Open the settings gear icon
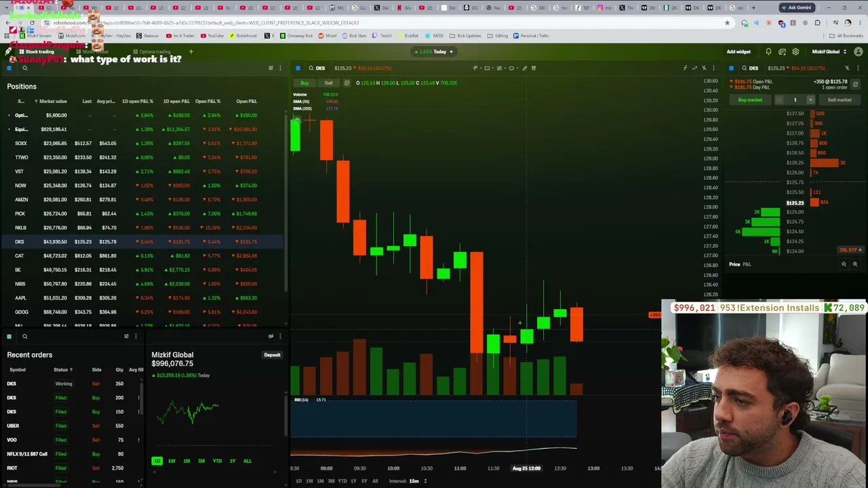This screenshot has width=868, height=488. coord(795,52)
